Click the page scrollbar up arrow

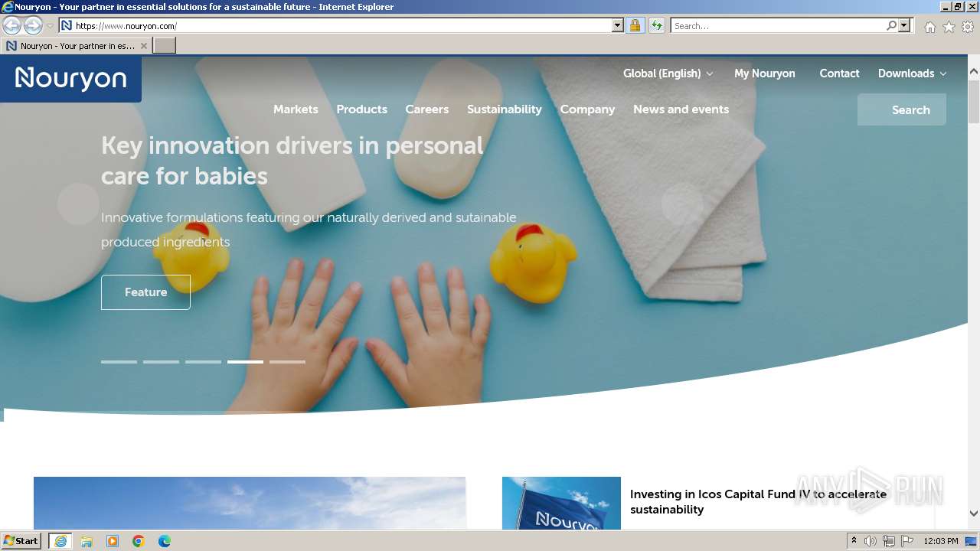pyautogui.click(x=974, y=72)
